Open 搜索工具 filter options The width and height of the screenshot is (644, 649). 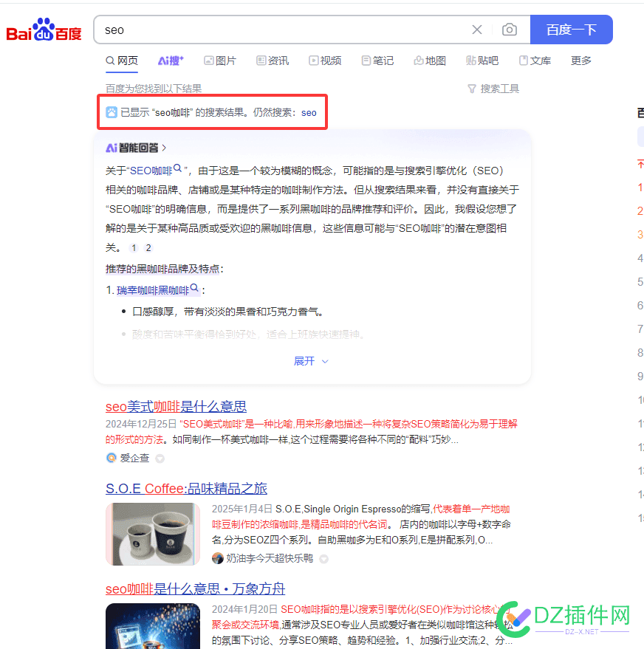point(493,89)
